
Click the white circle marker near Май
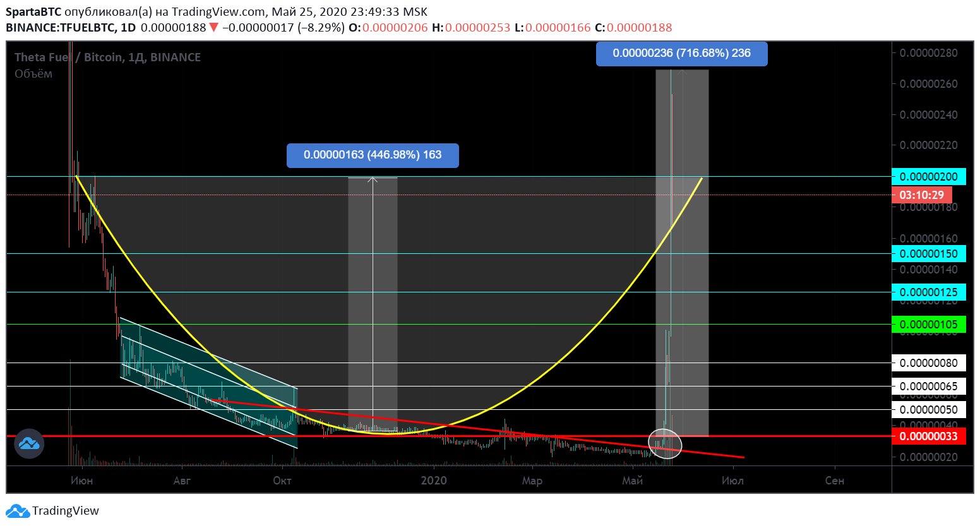(666, 443)
